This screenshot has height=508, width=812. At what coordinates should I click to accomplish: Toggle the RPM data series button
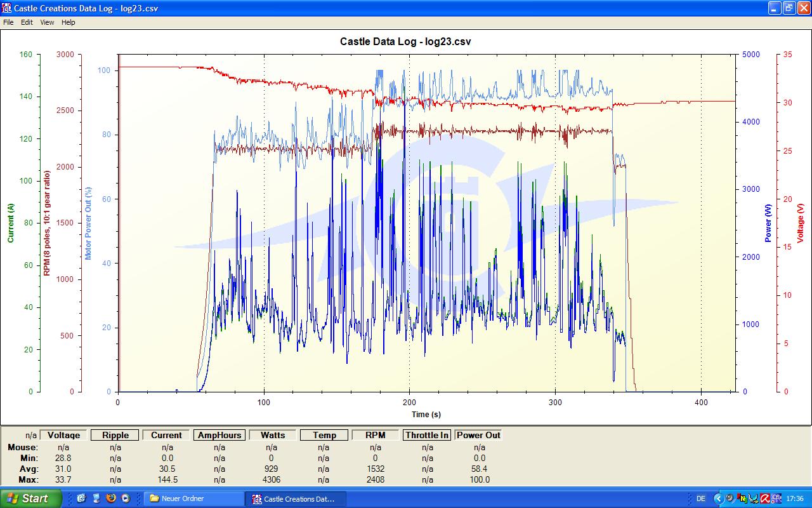[375, 435]
